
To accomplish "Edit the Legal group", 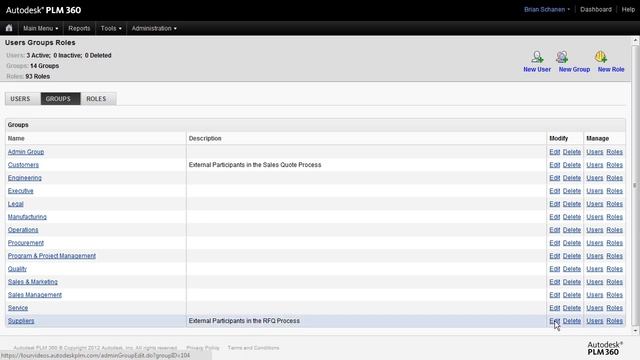I will coord(554,204).
